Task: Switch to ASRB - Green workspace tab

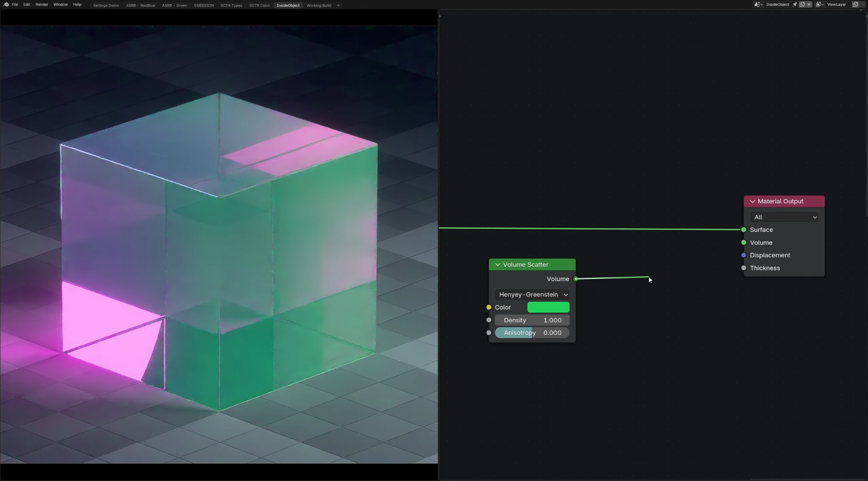Action: click(175, 5)
